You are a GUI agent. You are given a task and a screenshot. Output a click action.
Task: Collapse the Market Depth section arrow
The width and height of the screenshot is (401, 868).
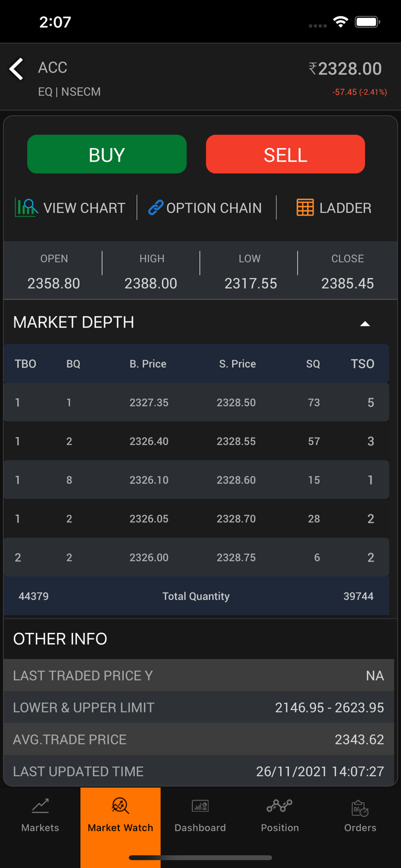click(x=365, y=323)
